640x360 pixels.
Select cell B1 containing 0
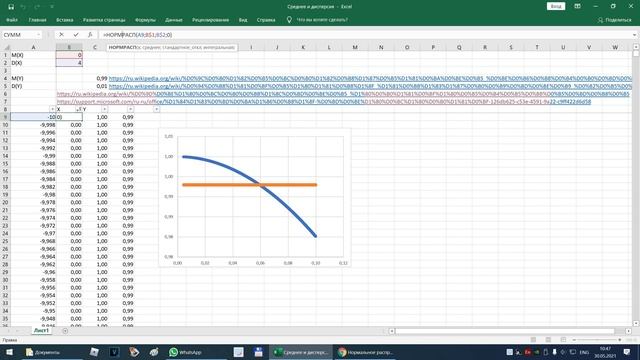pyautogui.click(x=69, y=55)
